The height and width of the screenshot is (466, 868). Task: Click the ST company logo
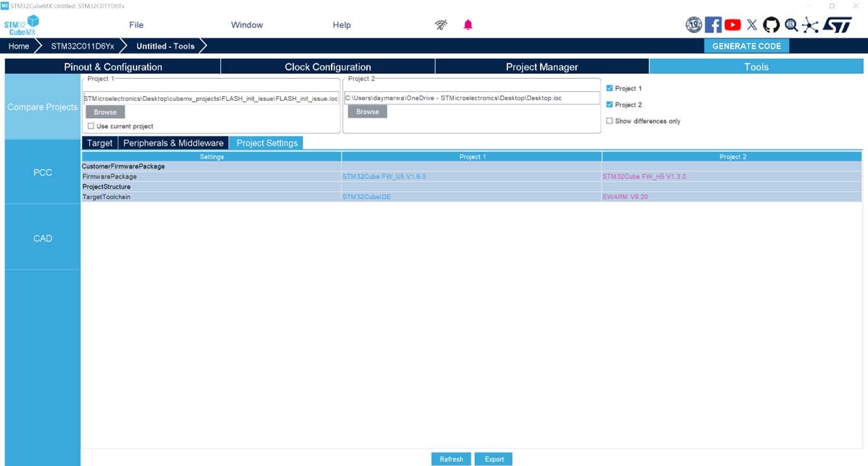[837, 25]
